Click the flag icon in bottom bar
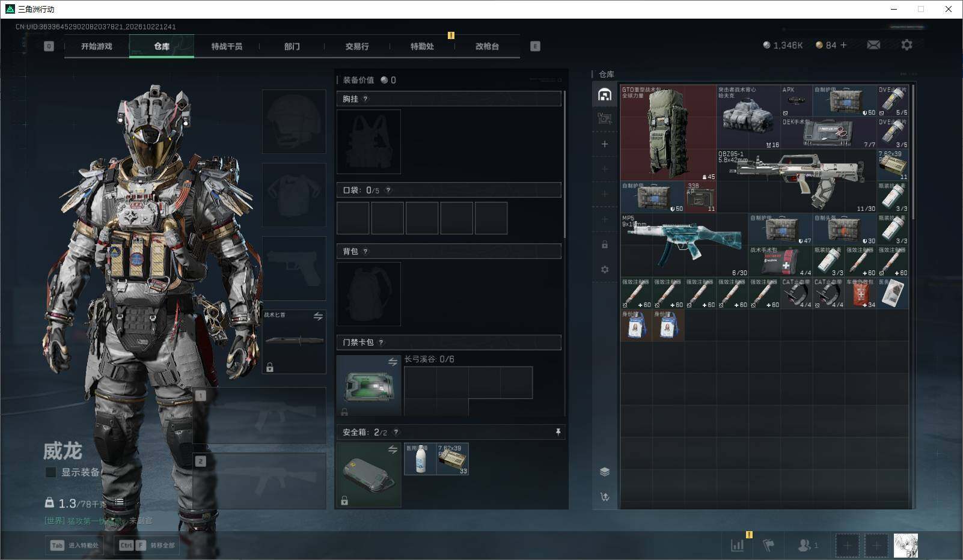The width and height of the screenshot is (963, 560). click(768, 545)
